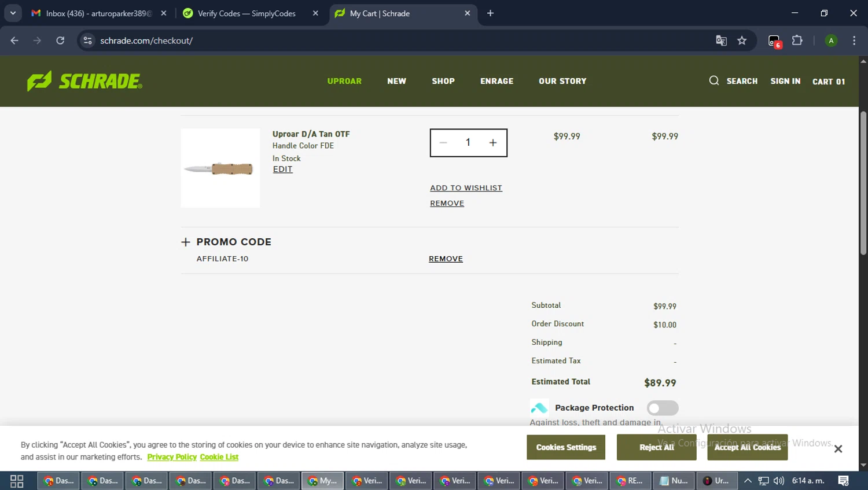868x490 pixels.
Task: Click the taskbar volume icon
Action: (x=779, y=481)
